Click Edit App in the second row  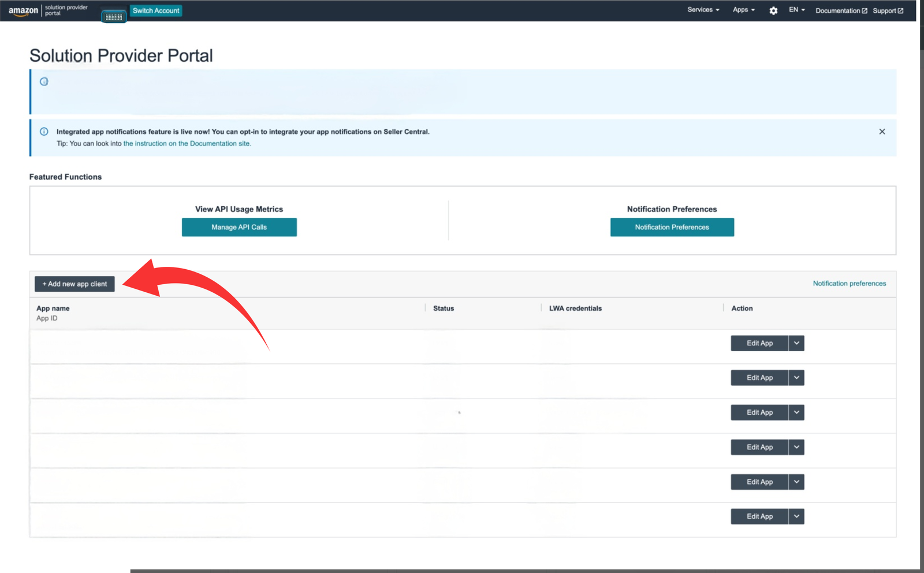tap(759, 378)
